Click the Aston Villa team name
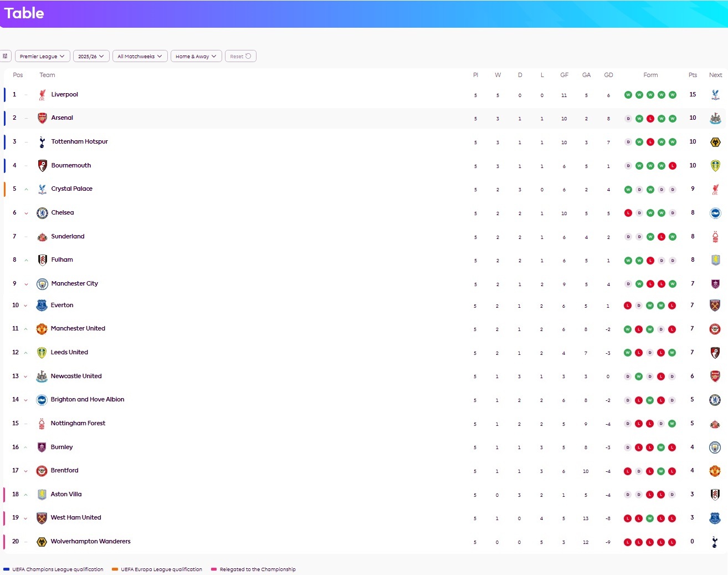 pos(66,495)
